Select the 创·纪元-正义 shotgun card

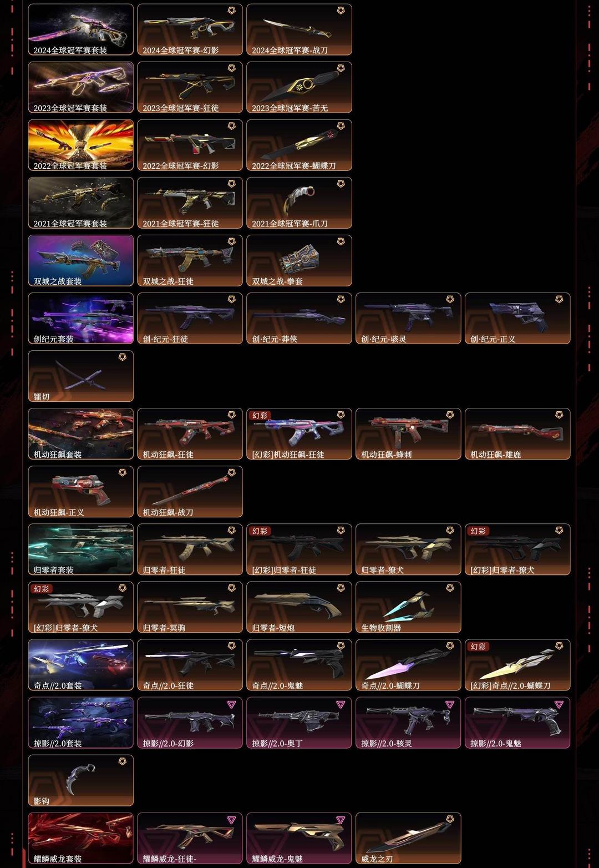click(518, 319)
